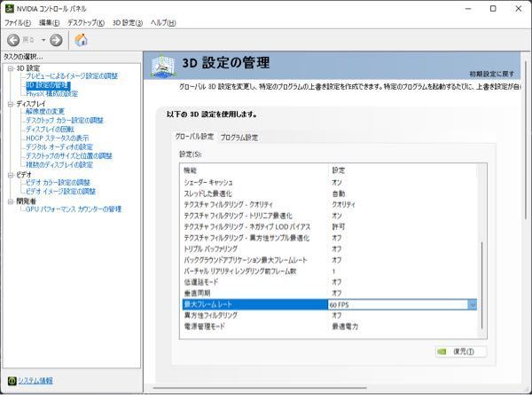
Task: Click the 設定 column header
Action: 339,170
